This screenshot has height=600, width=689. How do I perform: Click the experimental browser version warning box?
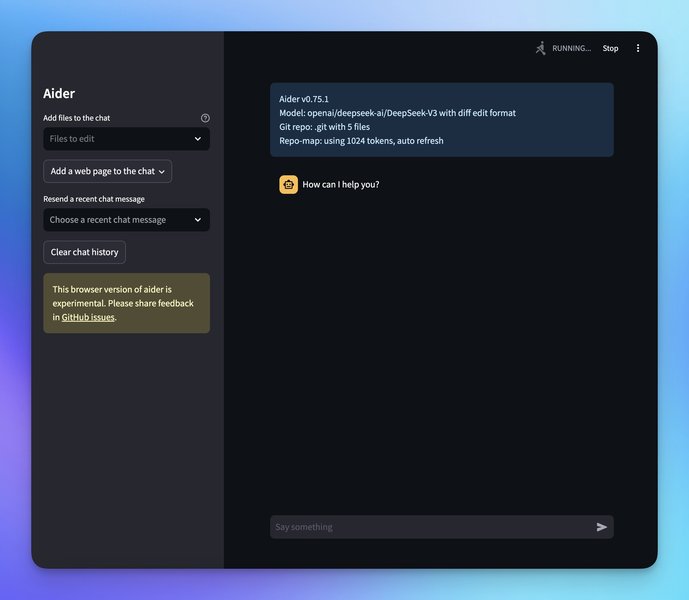127,303
